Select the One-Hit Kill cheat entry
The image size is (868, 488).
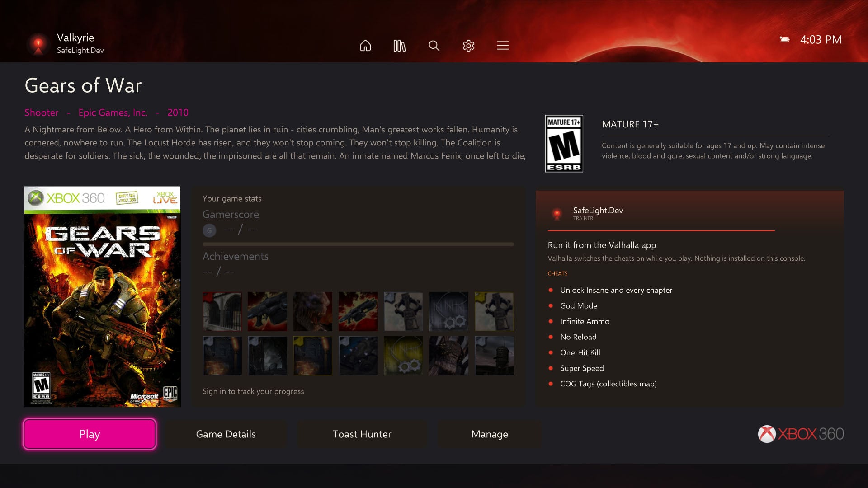point(580,352)
